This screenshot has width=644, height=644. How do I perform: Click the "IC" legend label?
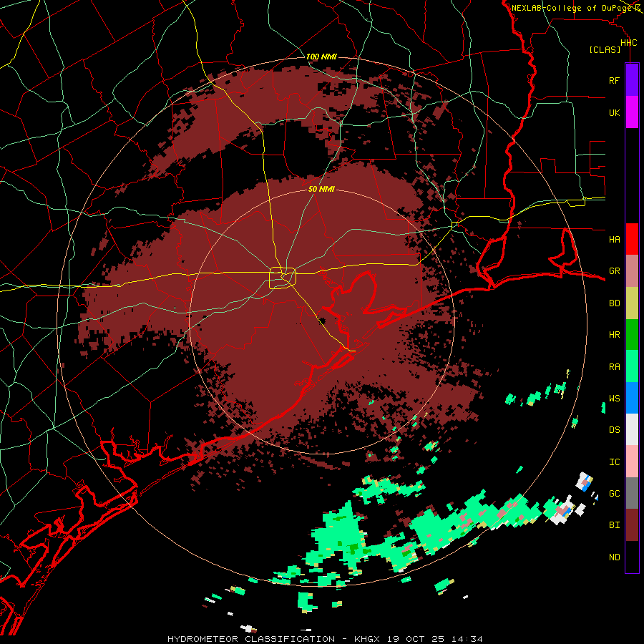pos(614,462)
